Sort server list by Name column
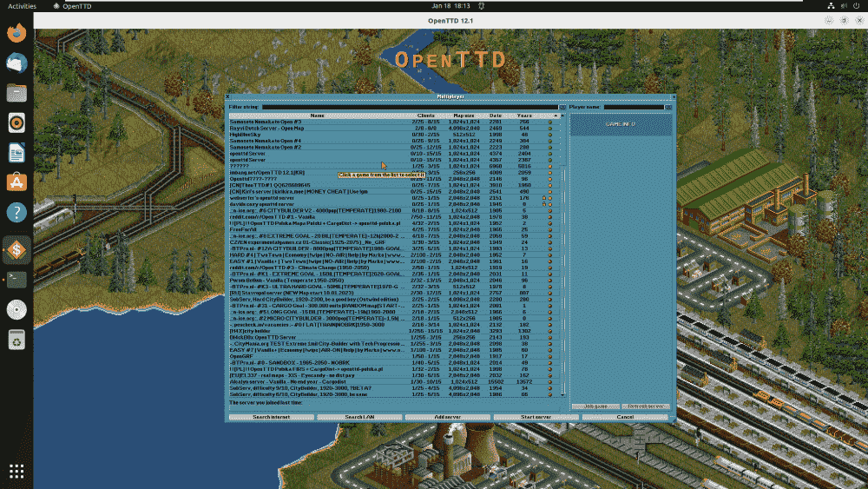 [317, 116]
